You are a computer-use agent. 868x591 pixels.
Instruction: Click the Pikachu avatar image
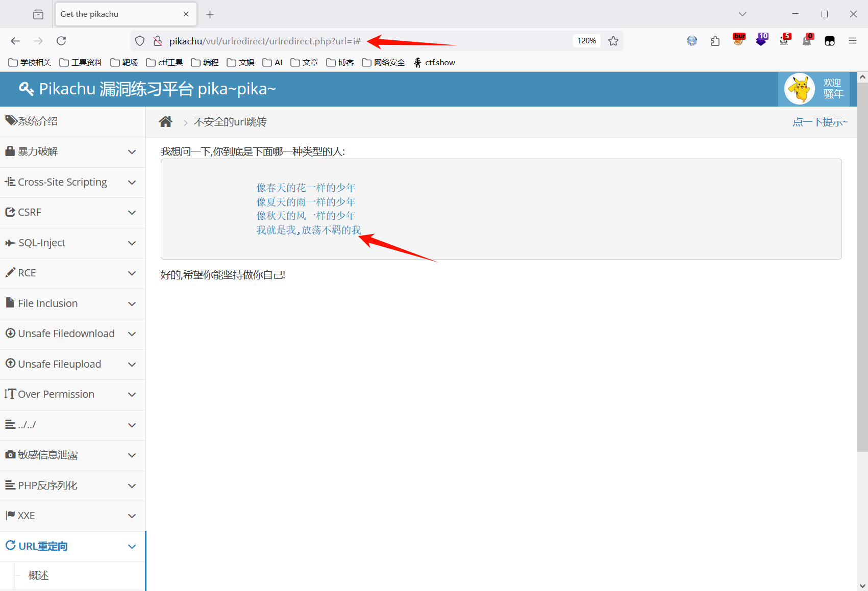[800, 89]
